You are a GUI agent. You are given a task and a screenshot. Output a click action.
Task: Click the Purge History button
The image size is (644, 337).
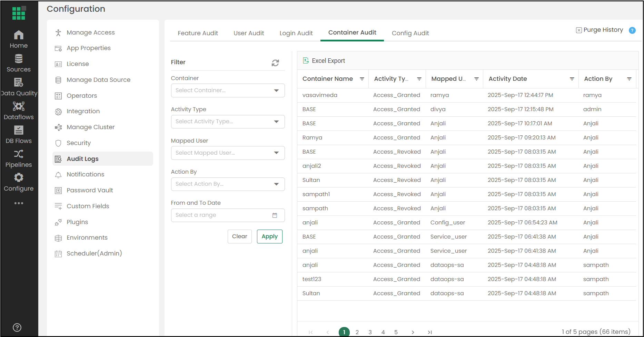click(x=600, y=30)
